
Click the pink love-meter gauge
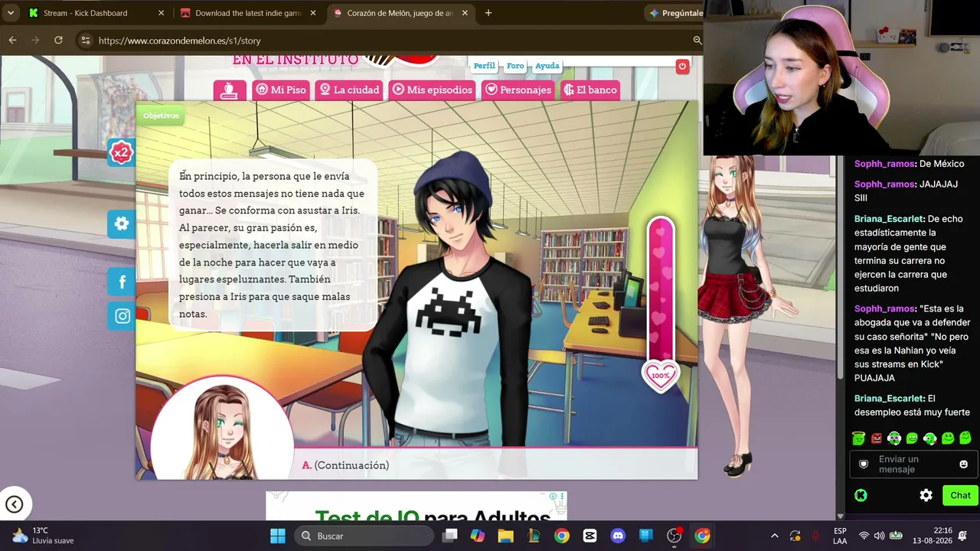[661, 289]
